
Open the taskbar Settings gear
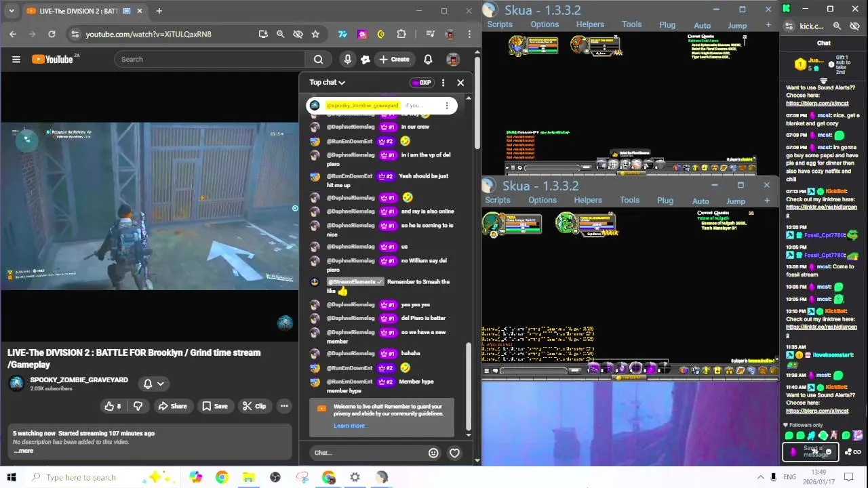click(x=355, y=477)
